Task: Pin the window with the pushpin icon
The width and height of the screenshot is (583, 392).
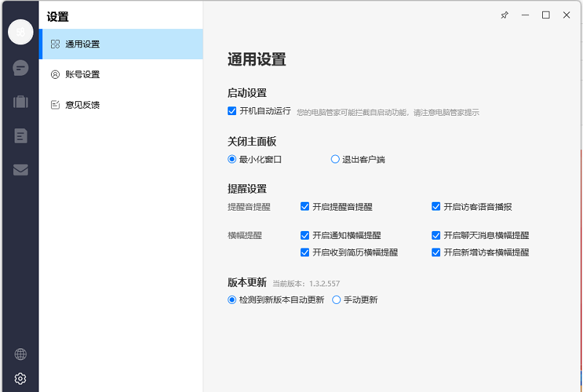Action: pyautogui.click(x=504, y=15)
